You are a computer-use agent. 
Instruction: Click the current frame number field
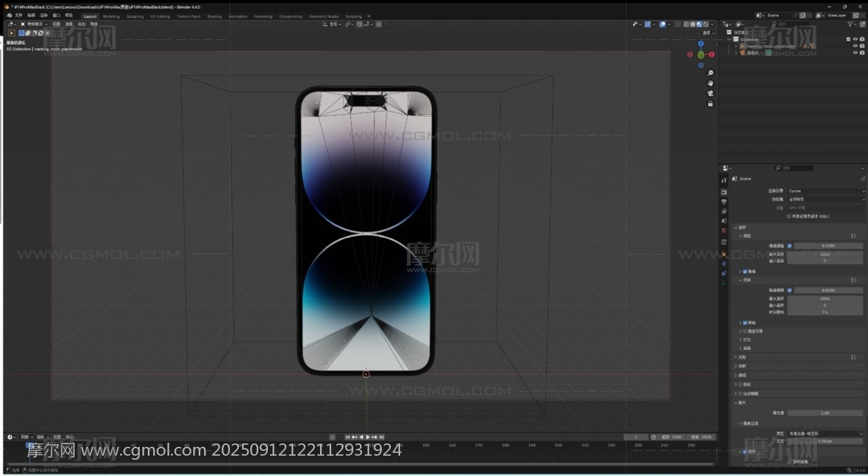pos(635,437)
